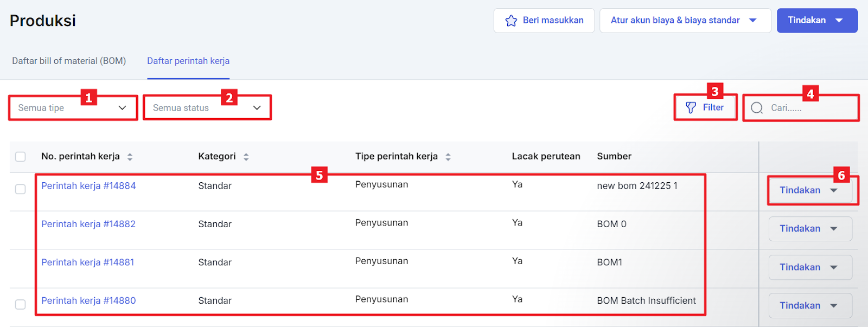
Task: Click the magnifier search icon
Action: 757,108
